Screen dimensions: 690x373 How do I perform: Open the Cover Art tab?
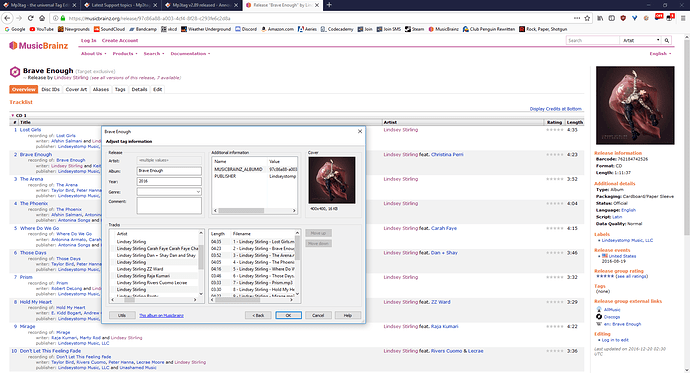76,89
